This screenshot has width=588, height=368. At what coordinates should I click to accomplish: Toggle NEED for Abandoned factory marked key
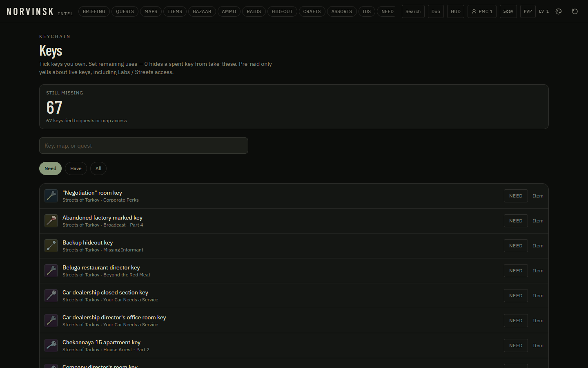click(516, 221)
